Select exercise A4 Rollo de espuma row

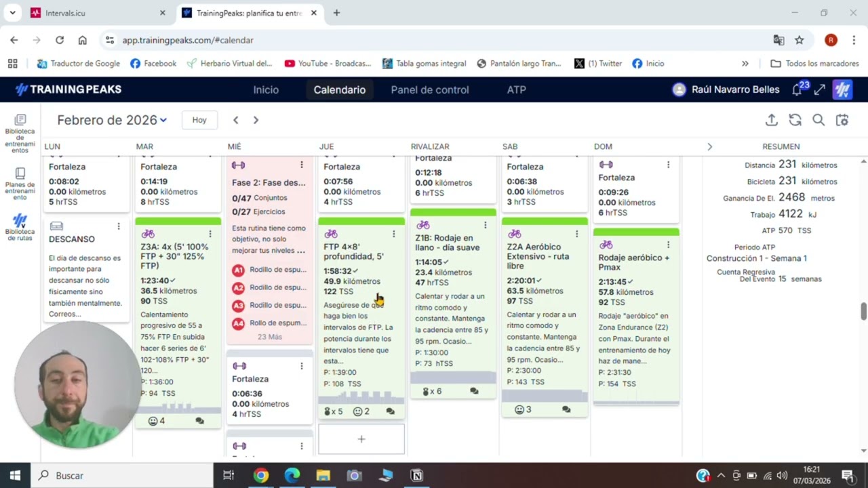point(270,323)
